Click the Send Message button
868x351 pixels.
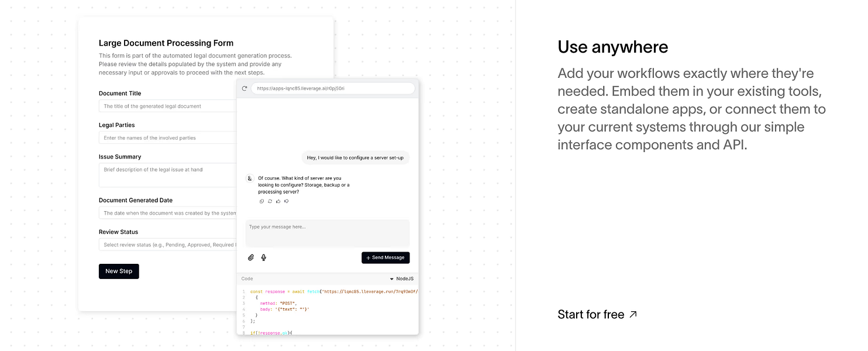(385, 257)
